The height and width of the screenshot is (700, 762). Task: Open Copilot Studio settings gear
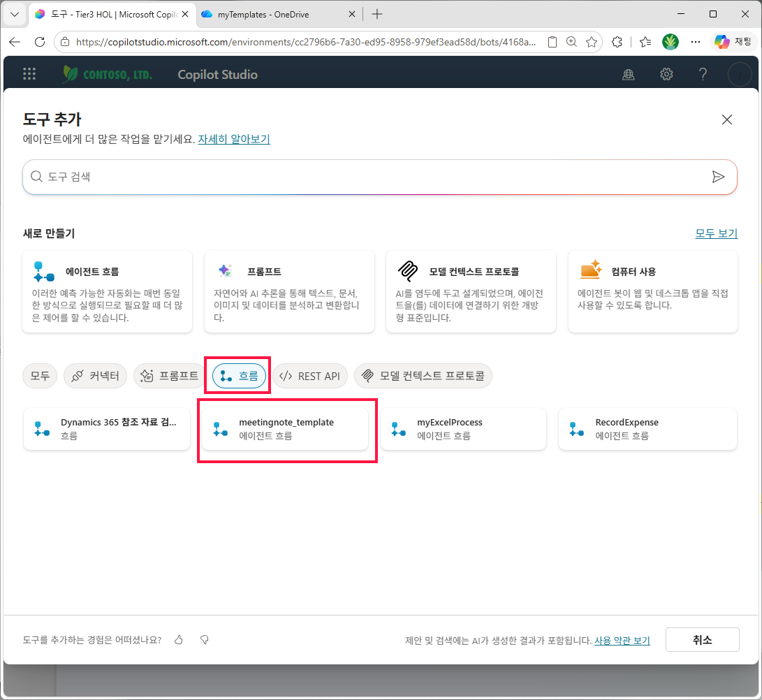666,74
